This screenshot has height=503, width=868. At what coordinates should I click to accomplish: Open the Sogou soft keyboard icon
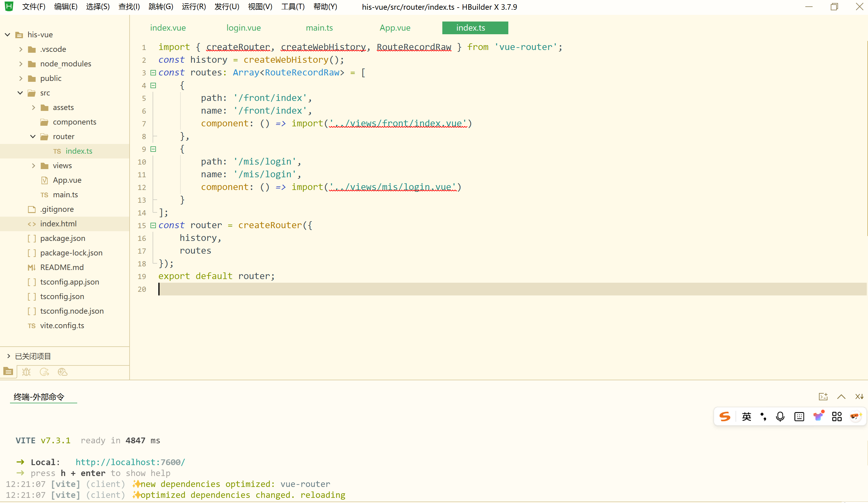pyautogui.click(x=799, y=416)
